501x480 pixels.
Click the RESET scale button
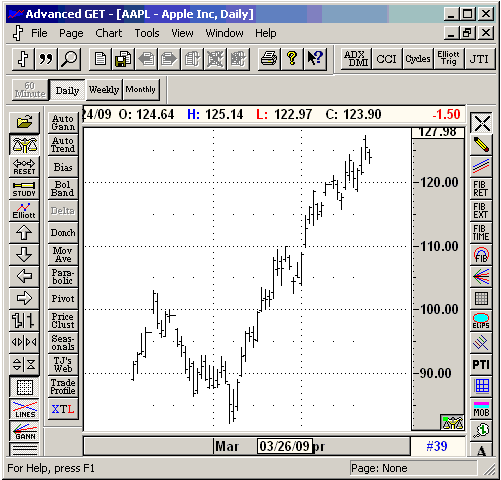coord(24,167)
